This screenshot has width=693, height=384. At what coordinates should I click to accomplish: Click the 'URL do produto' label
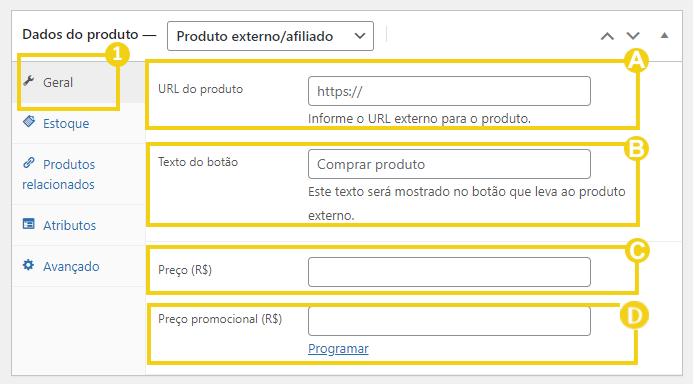201,89
